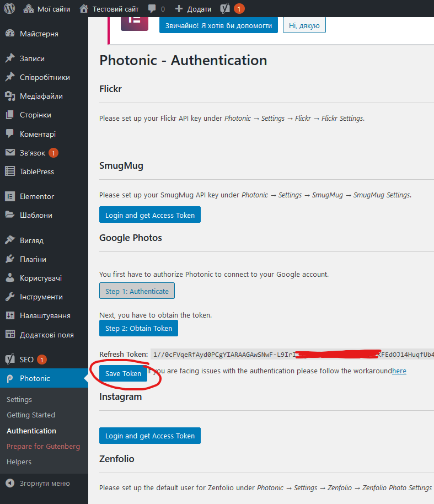This screenshot has width=434, height=504.
Task: Open Тестовий сайт home link
Action: coord(109,9)
